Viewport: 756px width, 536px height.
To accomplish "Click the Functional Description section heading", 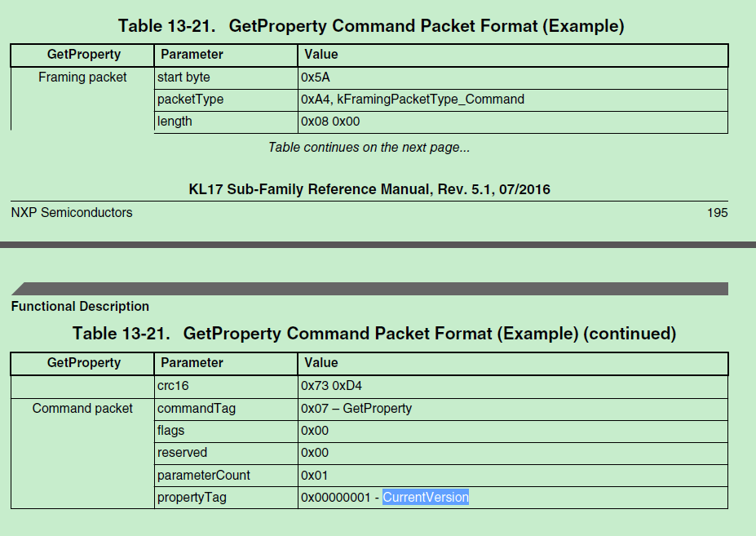I will (80, 307).
